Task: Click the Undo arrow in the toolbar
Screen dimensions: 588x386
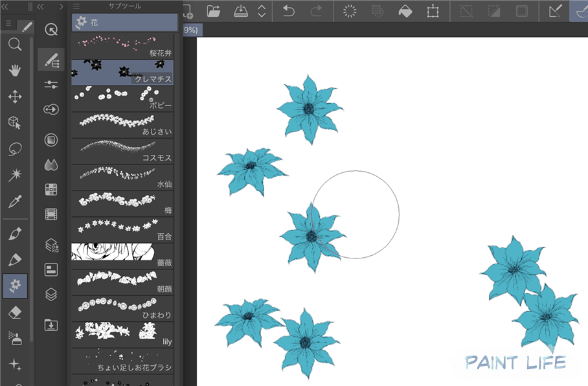Action: click(x=289, y=11)
